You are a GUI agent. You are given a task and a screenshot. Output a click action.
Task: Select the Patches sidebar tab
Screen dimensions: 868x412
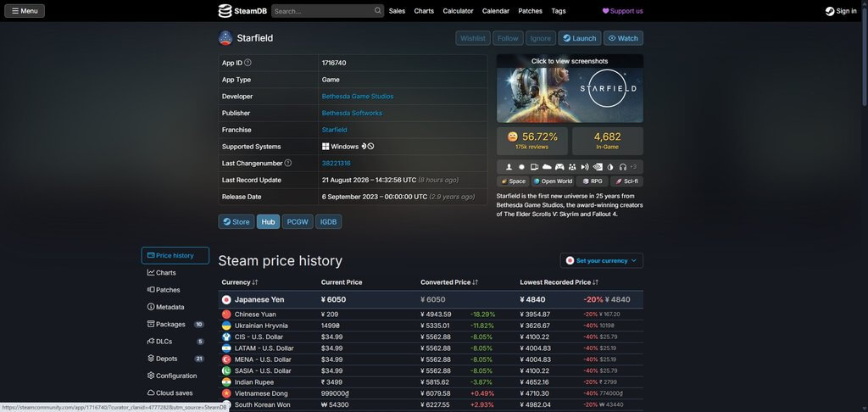(175, 290)
